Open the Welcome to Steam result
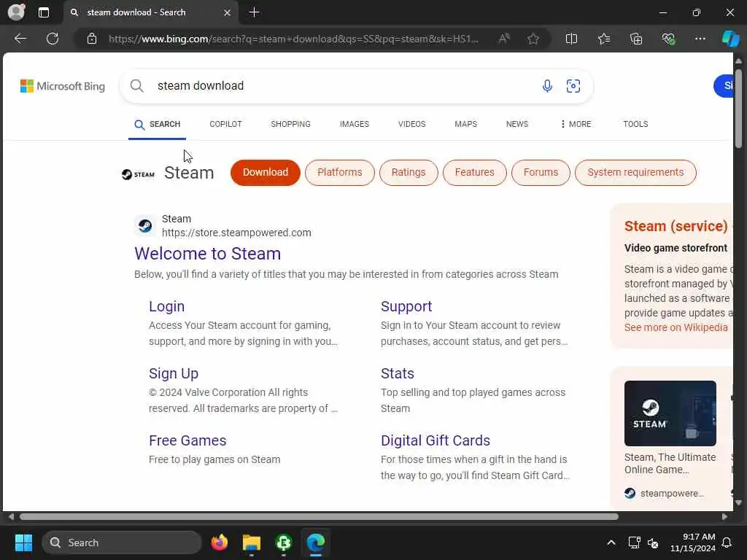747x560 pixels. (208, 254)
